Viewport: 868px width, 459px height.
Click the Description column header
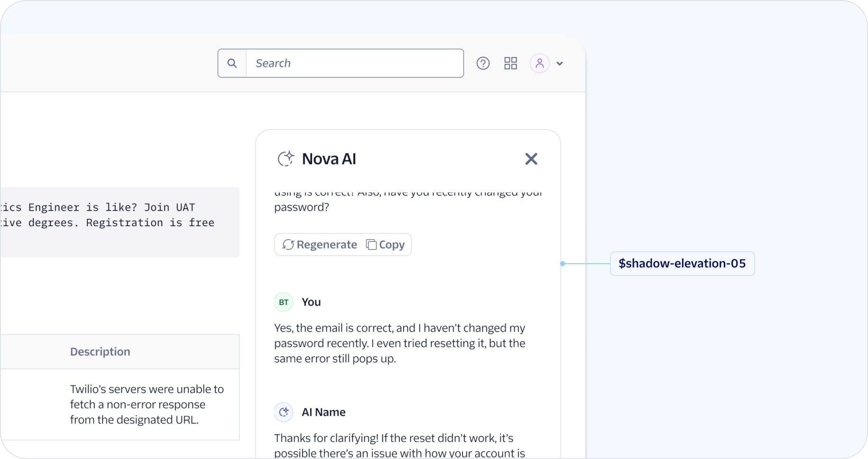100,352
